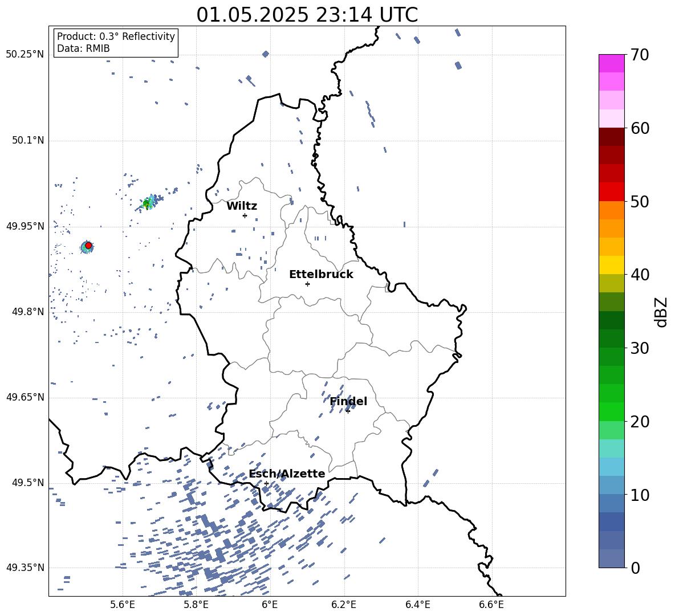Click the dBZ colorbar axis label
The height and width of the screenshot is (616, 675).
(x=662, y=312)
